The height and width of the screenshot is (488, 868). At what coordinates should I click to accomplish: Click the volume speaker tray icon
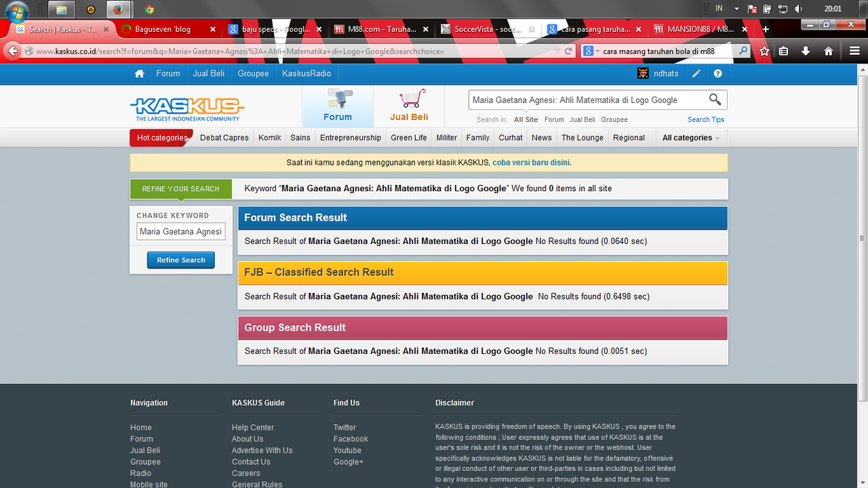click(798, 9)
